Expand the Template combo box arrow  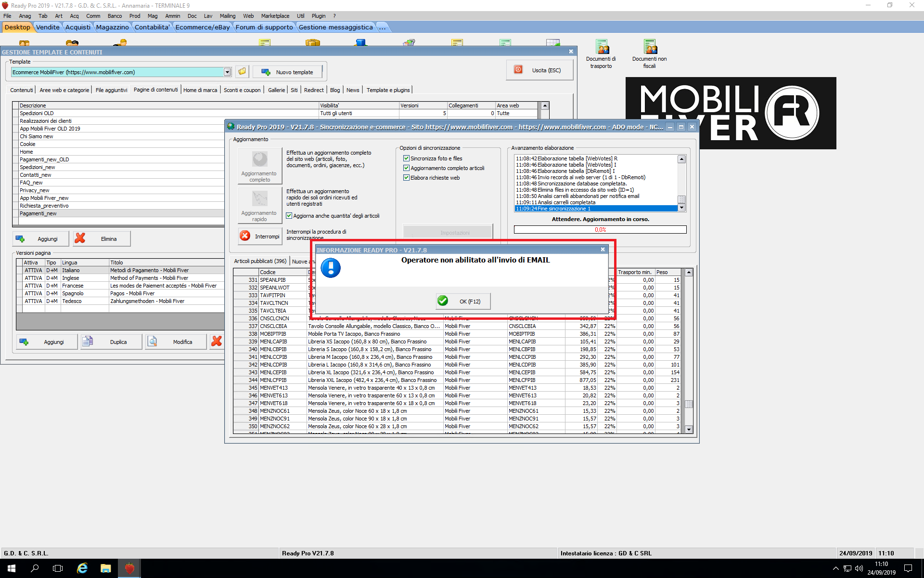[227, 72]
